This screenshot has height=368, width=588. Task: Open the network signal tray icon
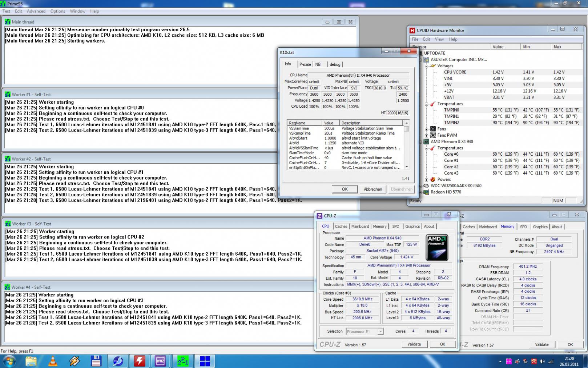[551, 361]
